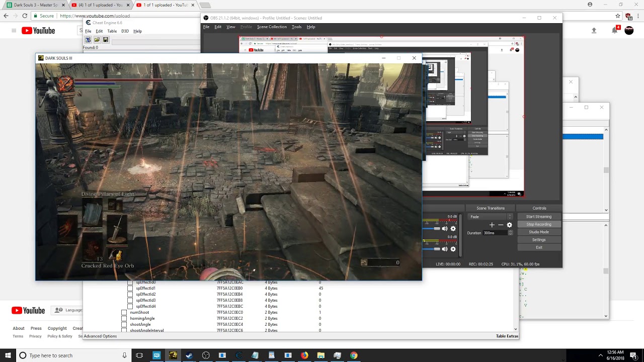
Task: Add scene transition with plus icon
Action: (492, 225)
